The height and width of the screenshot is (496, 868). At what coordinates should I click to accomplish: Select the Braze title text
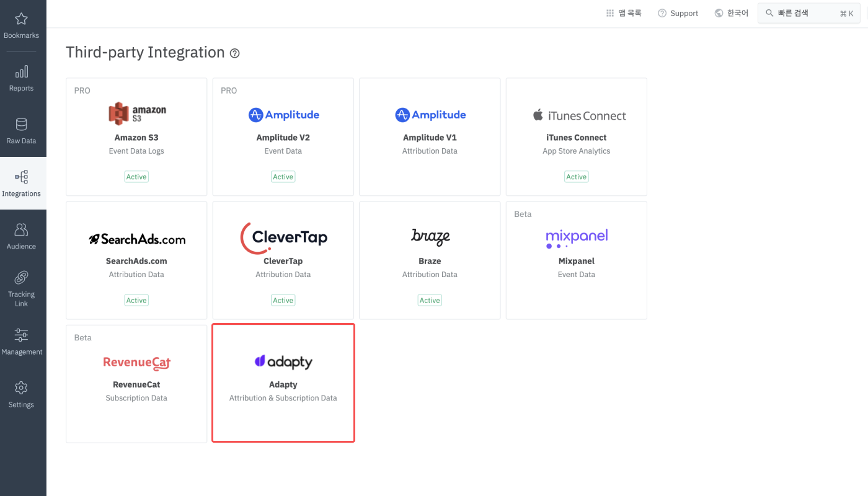pos(430,261)
